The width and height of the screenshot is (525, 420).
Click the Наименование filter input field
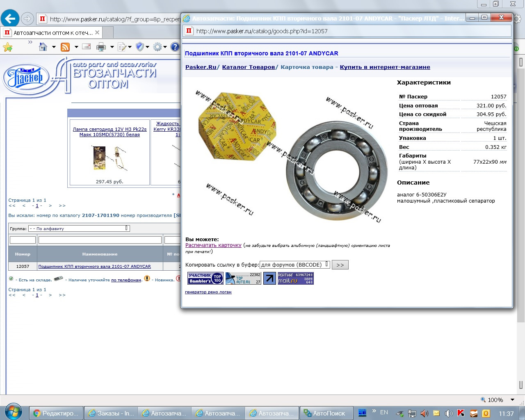click(x=100, y=240)
